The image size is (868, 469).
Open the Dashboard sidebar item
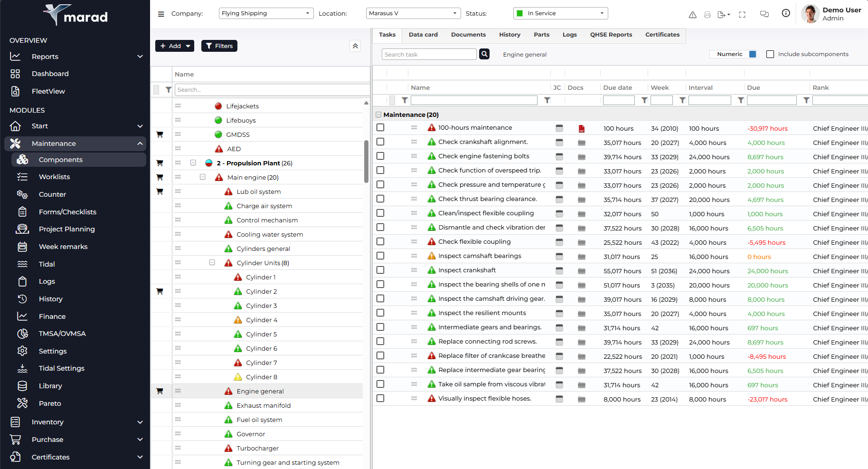click(50, 74)
